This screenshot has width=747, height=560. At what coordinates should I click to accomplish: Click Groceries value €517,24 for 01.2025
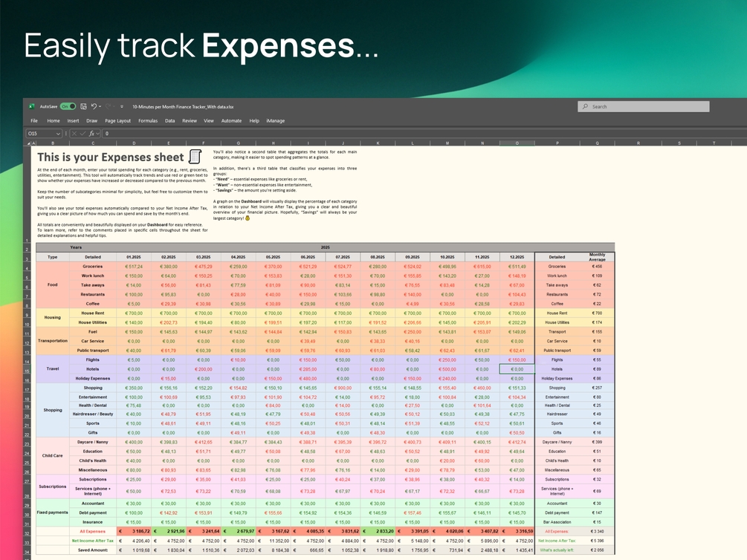pyautogui.click(x=134, y=267)
